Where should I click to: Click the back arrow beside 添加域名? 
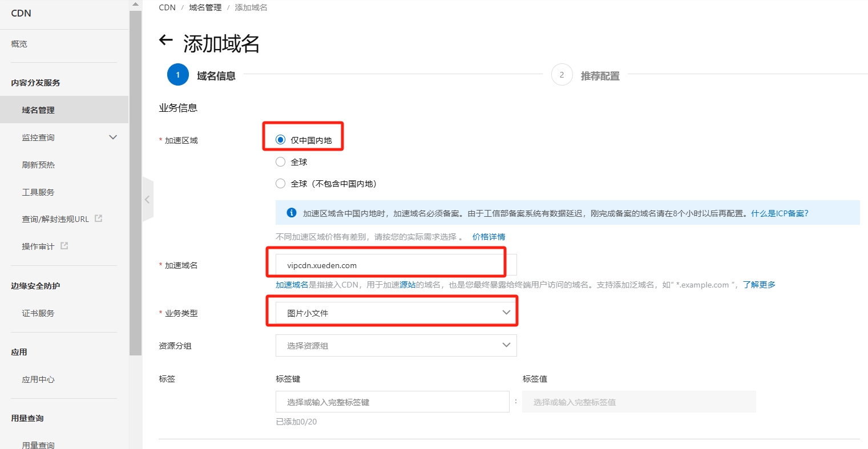click(165, 40)
